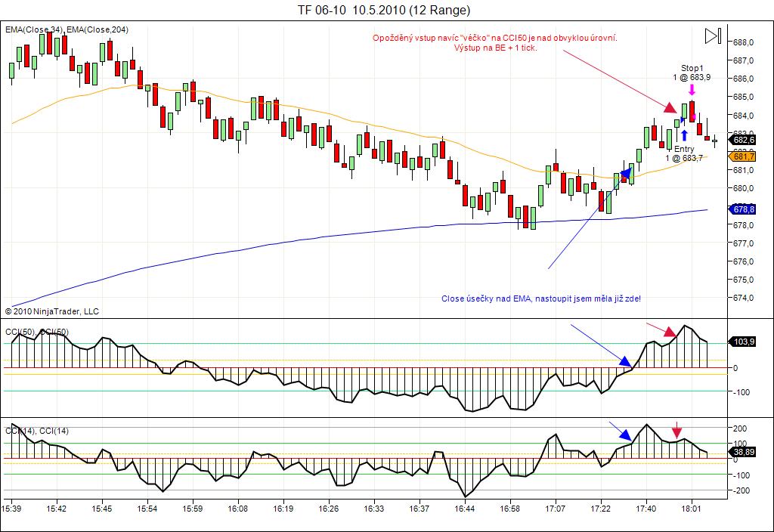
Task: Click the 678,0 price axis label
Action: [744, 225]
